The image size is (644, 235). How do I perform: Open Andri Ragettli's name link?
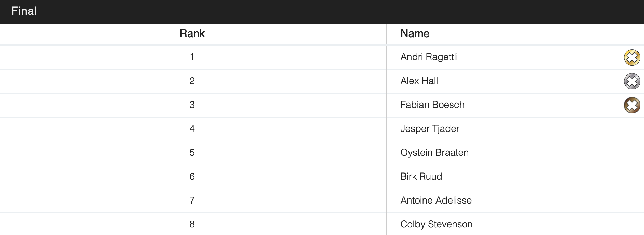429,57
